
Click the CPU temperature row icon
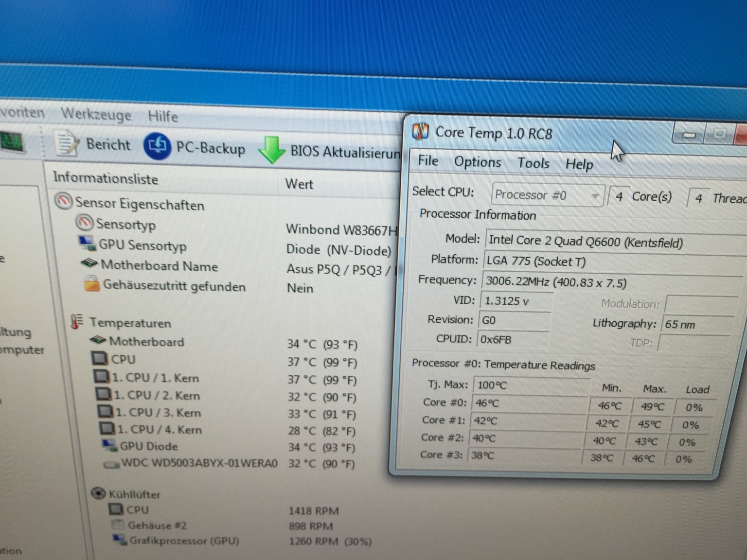tap(100, 359)
